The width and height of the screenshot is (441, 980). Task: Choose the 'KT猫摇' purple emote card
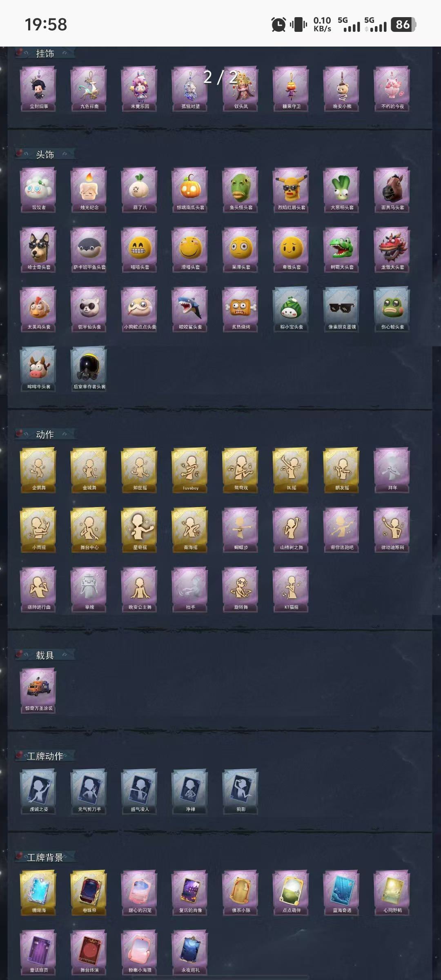tap(291, 589)
